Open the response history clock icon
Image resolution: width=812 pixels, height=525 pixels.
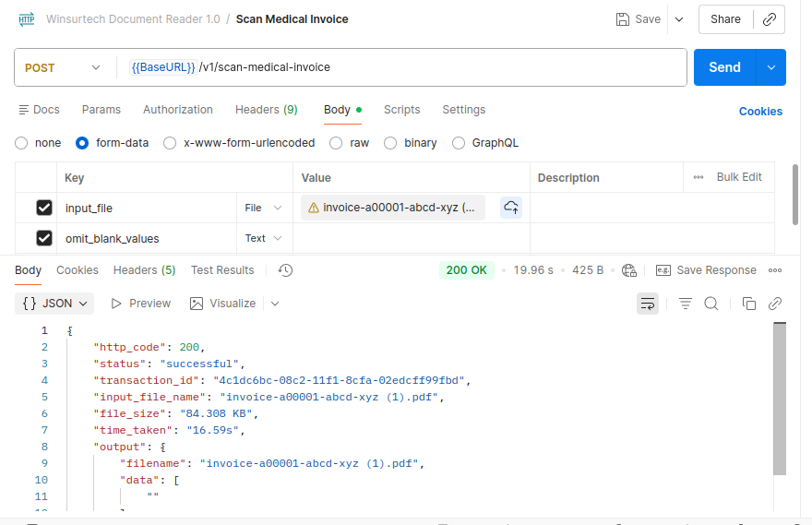285,270
